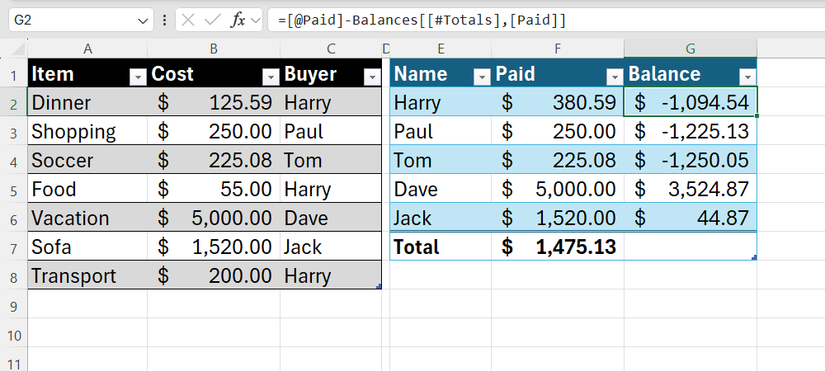
Task: Click the Soccer cell
Action: click(87, 160)
